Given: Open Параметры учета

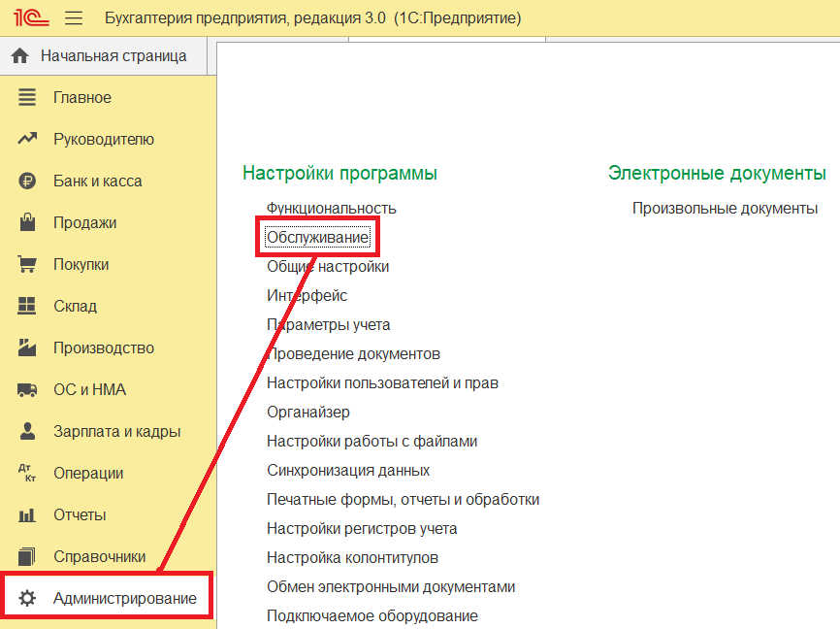Looking at the screenshot, I should pos(329,325).
